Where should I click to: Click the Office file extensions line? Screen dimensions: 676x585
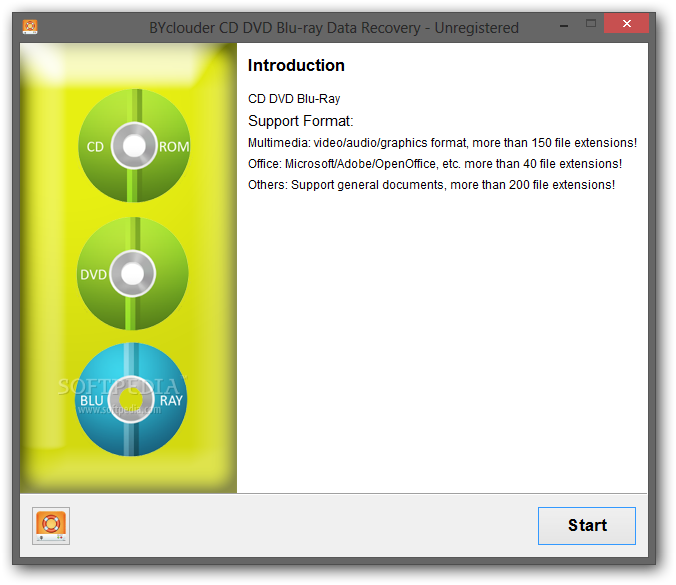pyautogui.click(x=435, y=164)
